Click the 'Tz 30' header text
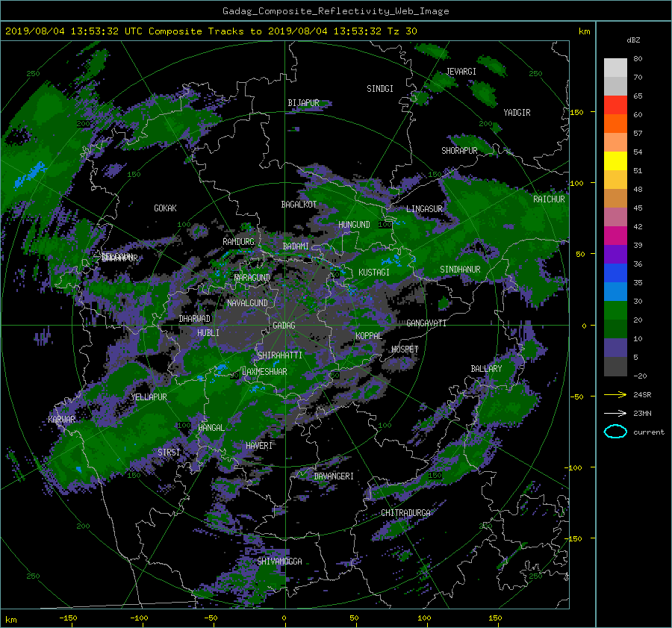The width and height of the screenshot is (672, 628). pos(402,31)
